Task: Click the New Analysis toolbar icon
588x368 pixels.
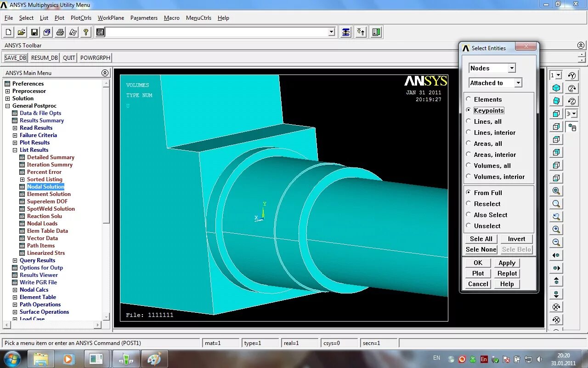Action: (x=8, y=32)
